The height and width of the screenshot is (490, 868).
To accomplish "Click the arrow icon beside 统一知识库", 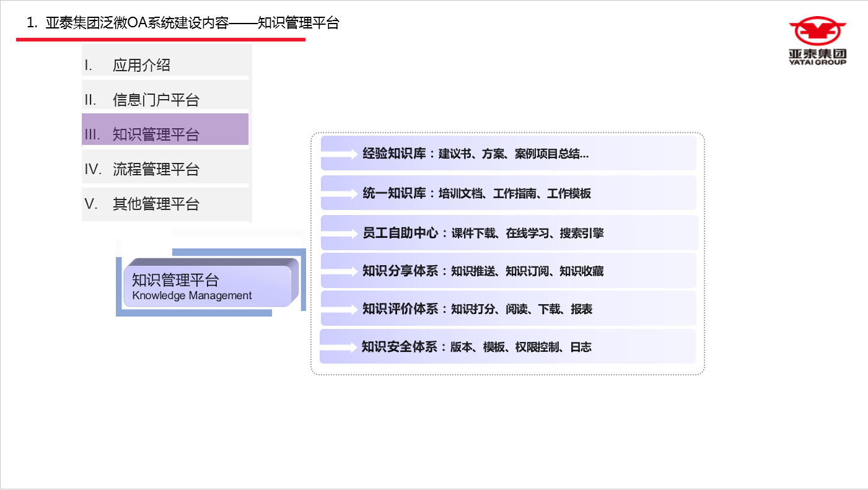I will click(340, 194).
